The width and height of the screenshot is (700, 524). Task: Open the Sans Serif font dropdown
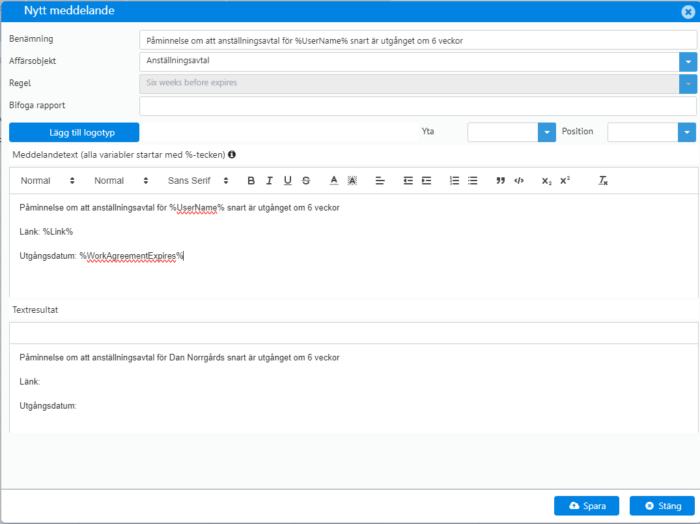[x=198, y=180]
